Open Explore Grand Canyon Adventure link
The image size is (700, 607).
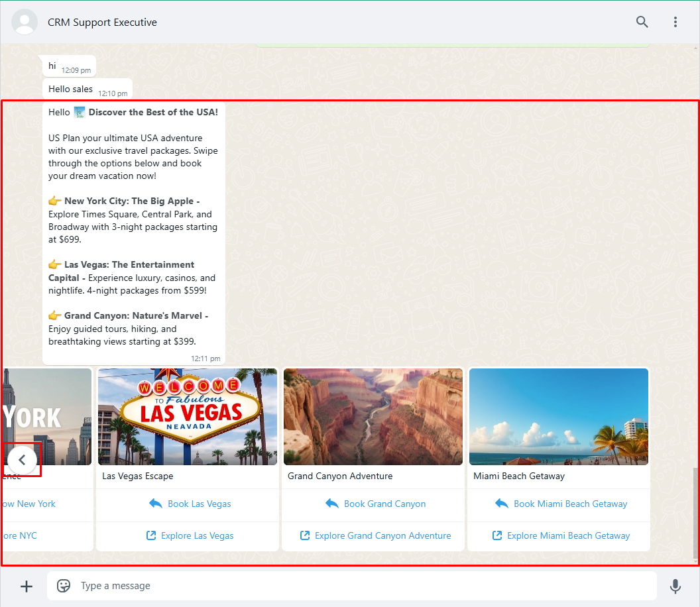click(375, 535)
